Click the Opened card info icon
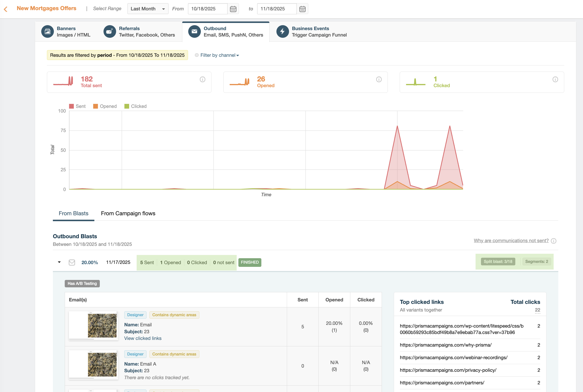This screenshot has width=583, height=392. tap(379, 79)
